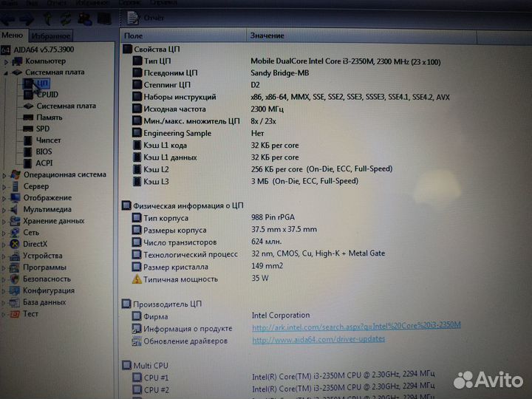The image size is (532, 399).
Task: Click the Up level arrow in toolbar
Action: (x=48, y=18)
